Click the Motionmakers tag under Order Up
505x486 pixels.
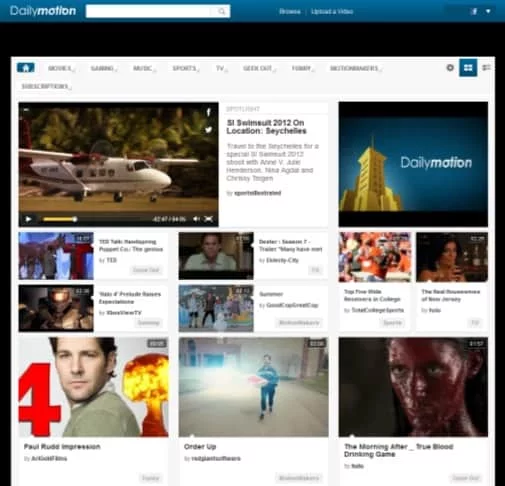[x=299, y=478]
